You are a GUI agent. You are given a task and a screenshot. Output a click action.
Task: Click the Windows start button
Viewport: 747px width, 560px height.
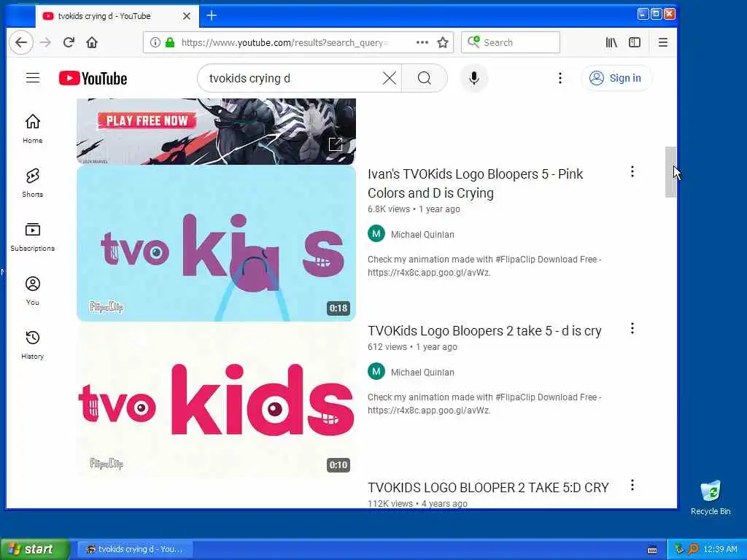click(x=34, y=549)
